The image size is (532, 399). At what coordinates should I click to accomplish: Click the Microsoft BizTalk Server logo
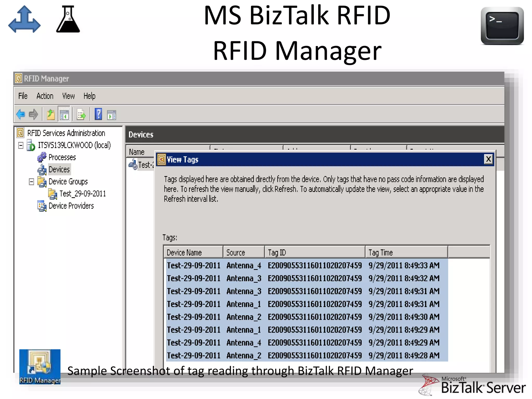(472, 385)
